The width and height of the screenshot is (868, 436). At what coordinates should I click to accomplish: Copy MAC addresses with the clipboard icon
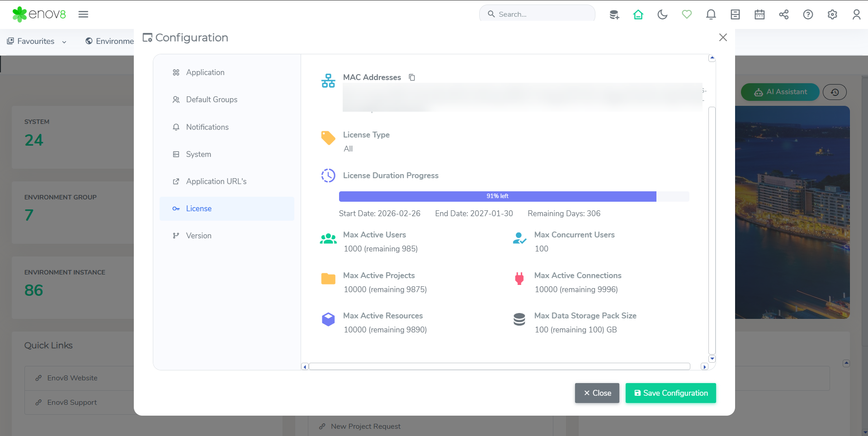coord(412,77)
